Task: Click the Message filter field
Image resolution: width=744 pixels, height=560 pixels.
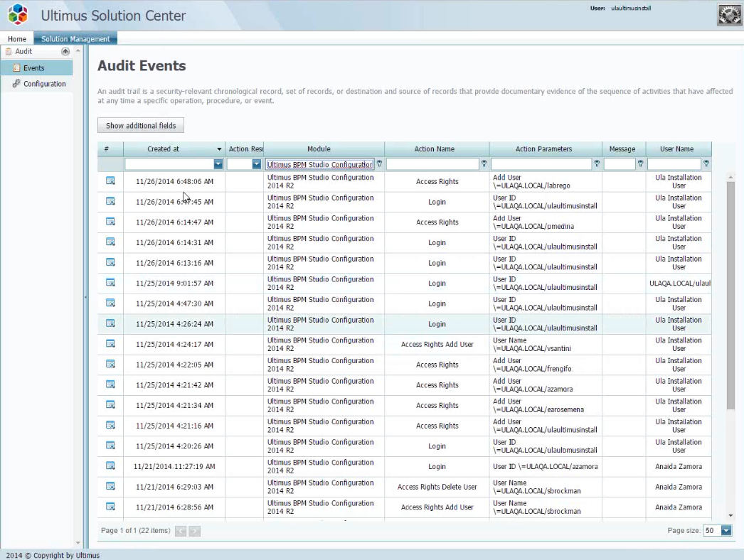Action: click(x=620, y=164)
